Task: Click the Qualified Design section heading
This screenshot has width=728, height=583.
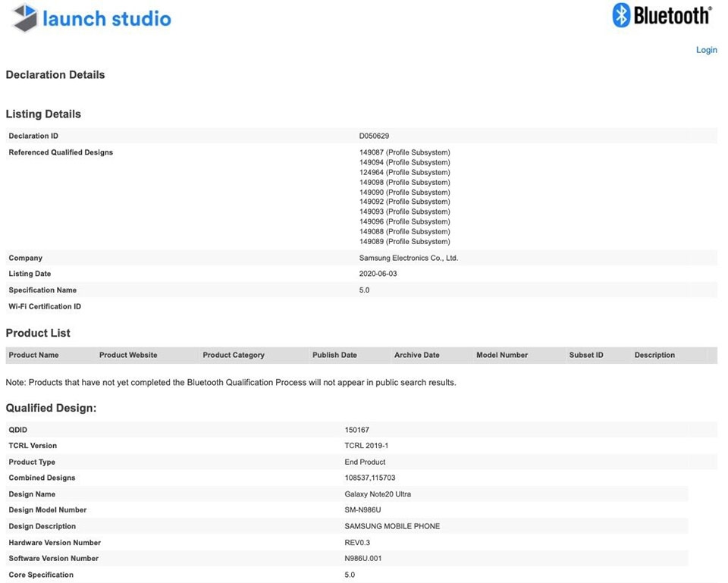Action: click(x=51, y=408)
